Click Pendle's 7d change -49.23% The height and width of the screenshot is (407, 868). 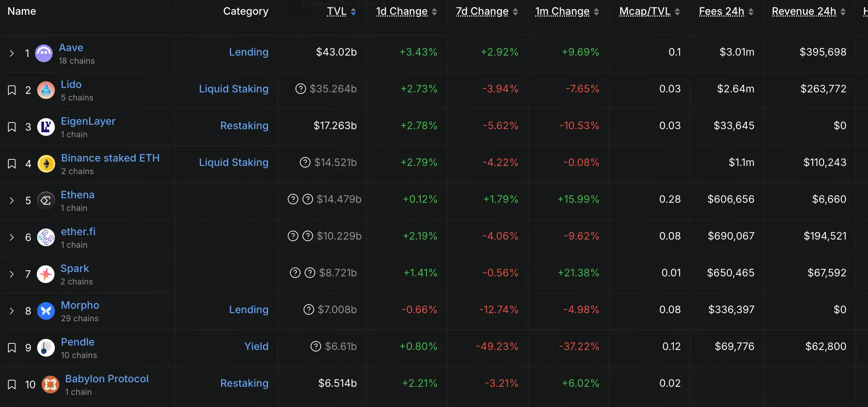(497, 347)
